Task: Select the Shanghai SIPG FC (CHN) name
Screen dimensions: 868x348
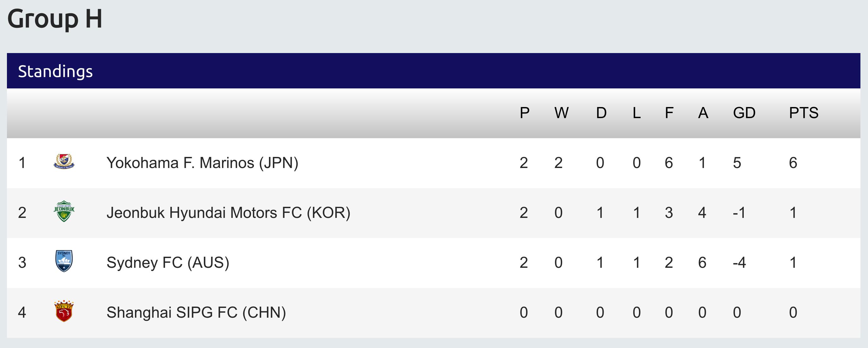Action: [x=196, y=313]
